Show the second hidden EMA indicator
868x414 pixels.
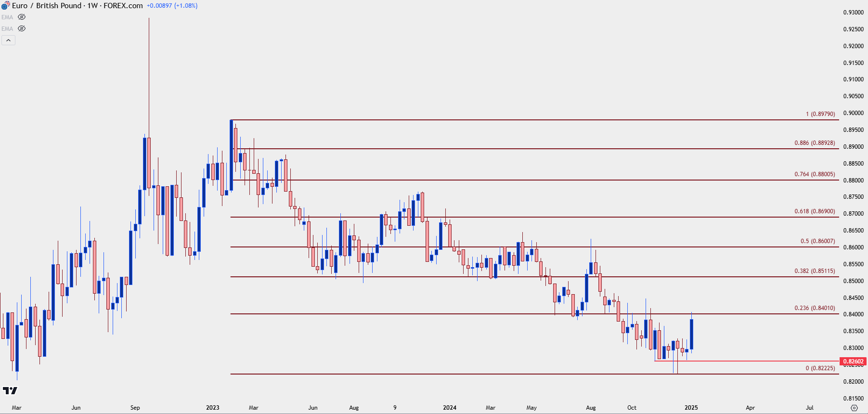(22, 28)
